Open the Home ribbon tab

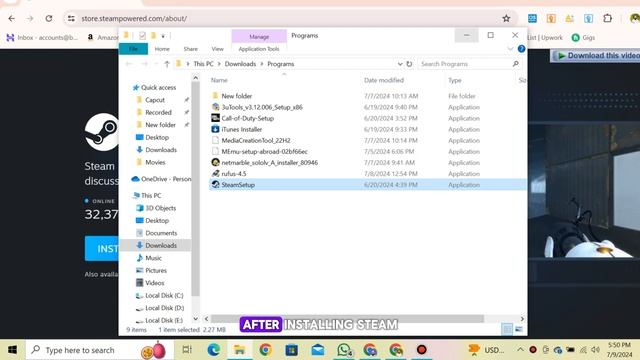tap(162, 49)
